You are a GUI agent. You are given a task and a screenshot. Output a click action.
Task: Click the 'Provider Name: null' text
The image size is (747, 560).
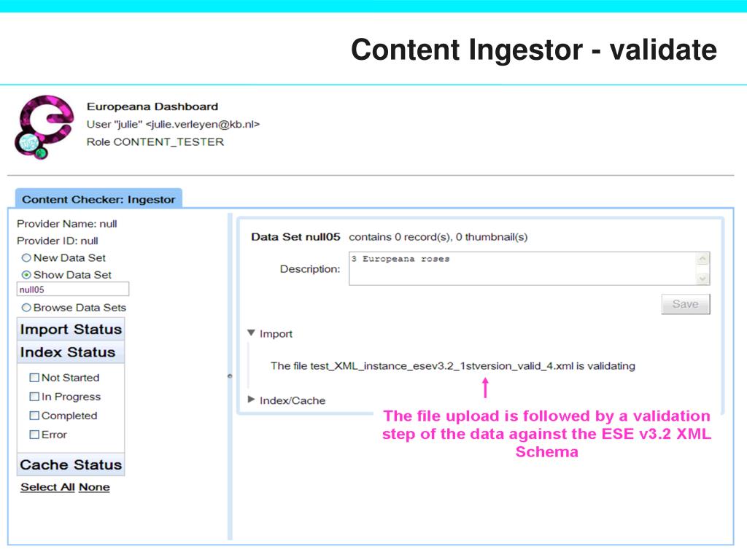click(66, 224)
